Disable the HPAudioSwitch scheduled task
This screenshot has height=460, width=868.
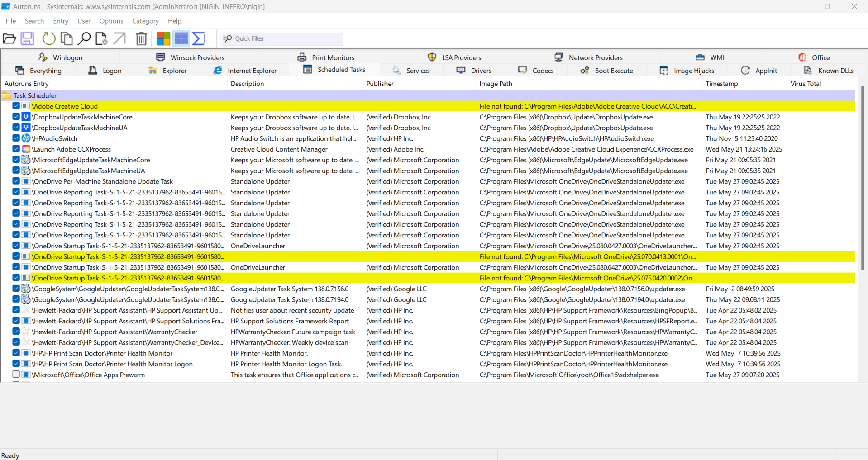(16, 138)
